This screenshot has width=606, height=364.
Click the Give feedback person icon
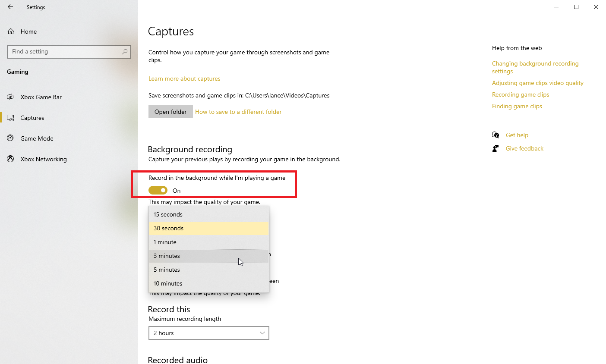tap(496, 148)
